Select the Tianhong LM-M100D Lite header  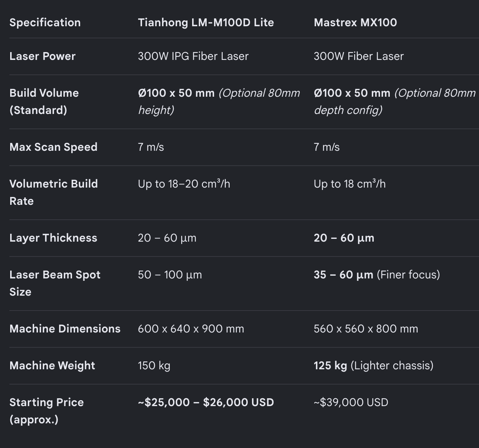coord(206,23)
